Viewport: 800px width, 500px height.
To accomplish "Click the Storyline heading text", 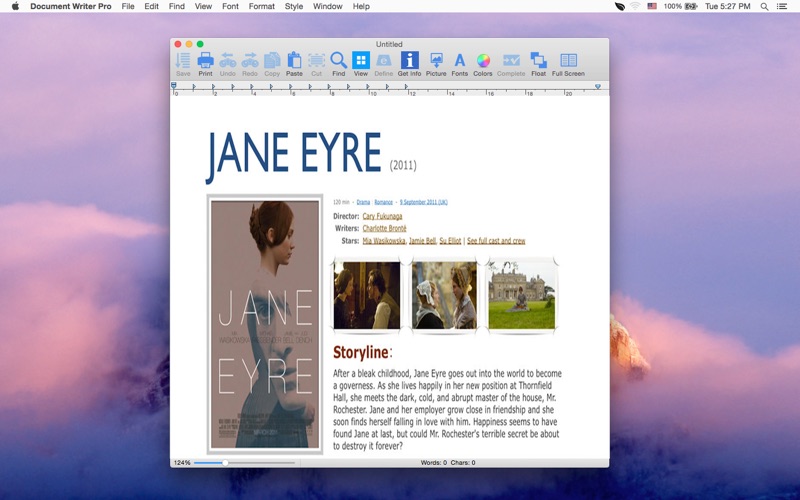I will [x=361, y=352].
